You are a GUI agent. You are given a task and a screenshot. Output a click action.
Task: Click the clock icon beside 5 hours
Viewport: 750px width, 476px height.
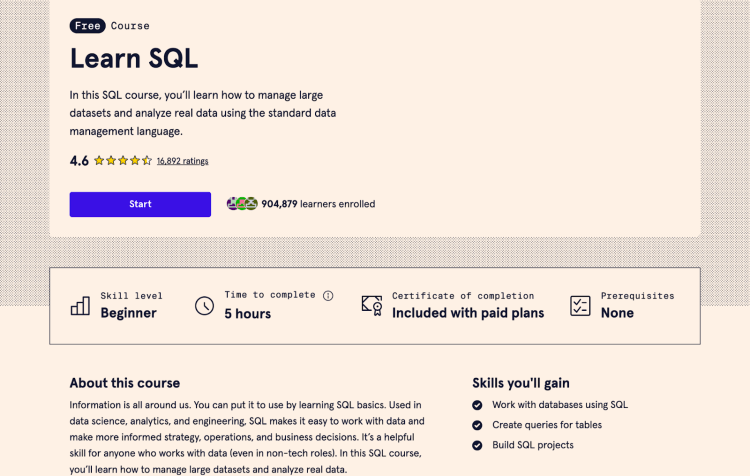click(x=204, y=306)
